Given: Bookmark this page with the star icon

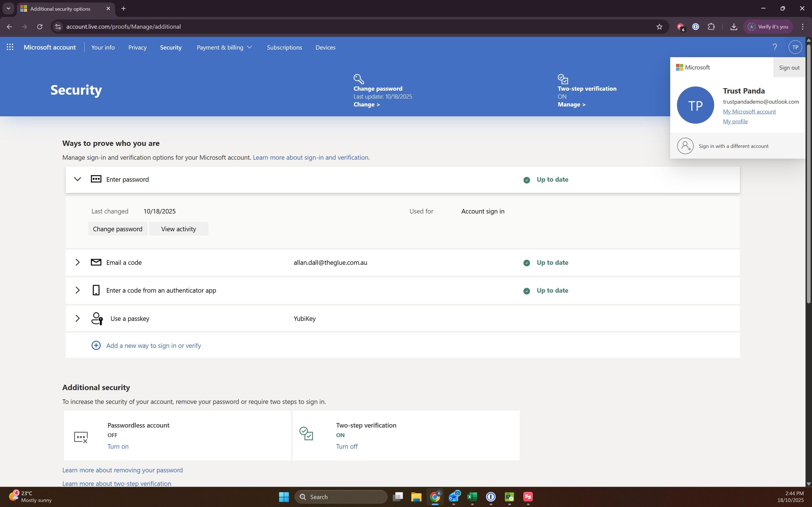Looking at the screenshot, I should point(659,27).
